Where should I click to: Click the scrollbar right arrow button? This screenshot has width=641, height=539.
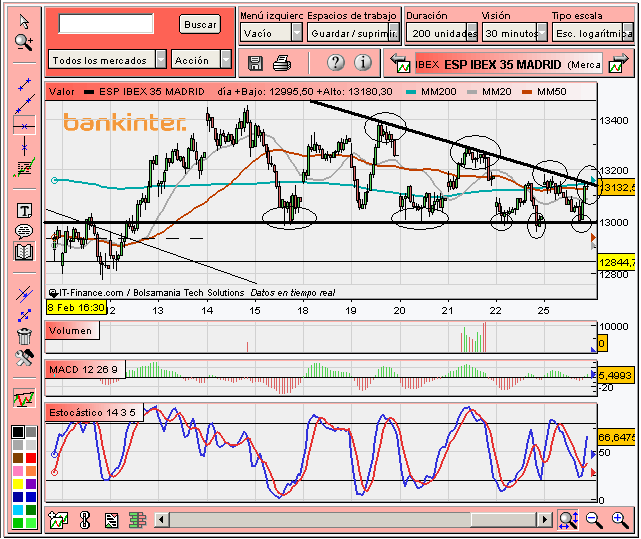544,520
